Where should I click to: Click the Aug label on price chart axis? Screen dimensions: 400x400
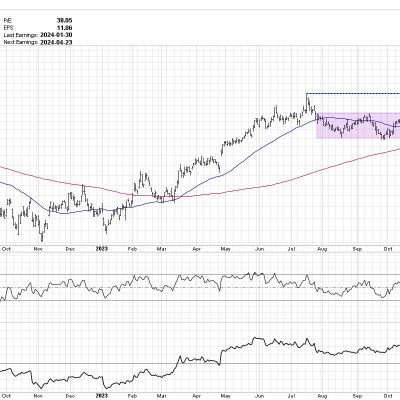pyautogui.click(x=322, y=249)
